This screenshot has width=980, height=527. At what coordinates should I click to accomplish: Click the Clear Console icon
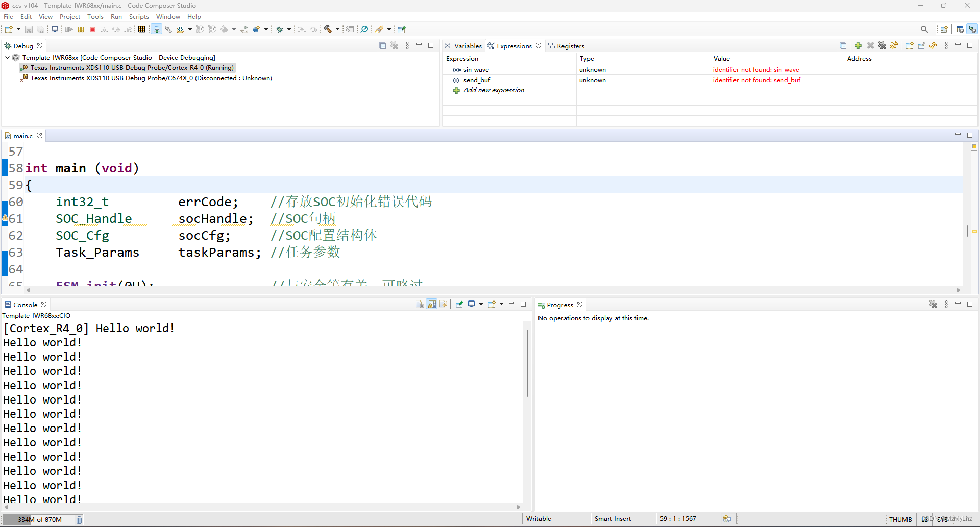(420, 305)
